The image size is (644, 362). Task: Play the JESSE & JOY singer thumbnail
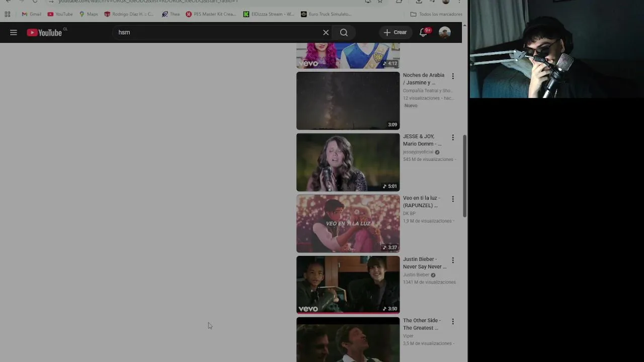point(348,162)
